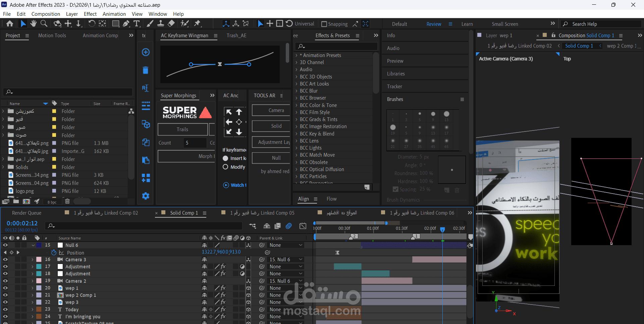Image resolution: width=644 pixels, height=324 pixels.
Task: Click the blue label swatch of Null 6
Action: tap(39, 245)
